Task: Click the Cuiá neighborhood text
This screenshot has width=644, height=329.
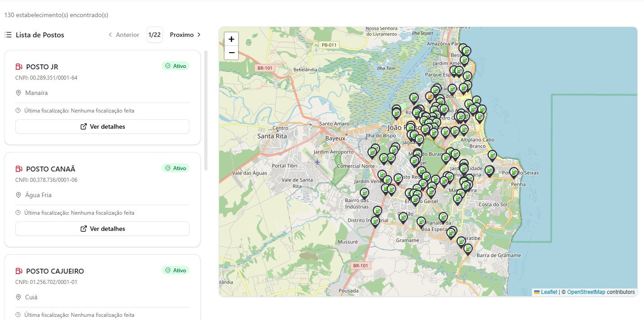Action: [x=32, y=297]
